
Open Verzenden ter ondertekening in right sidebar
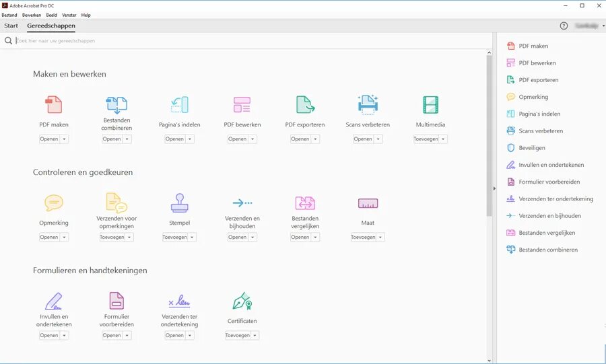click(x=549, y=198)
